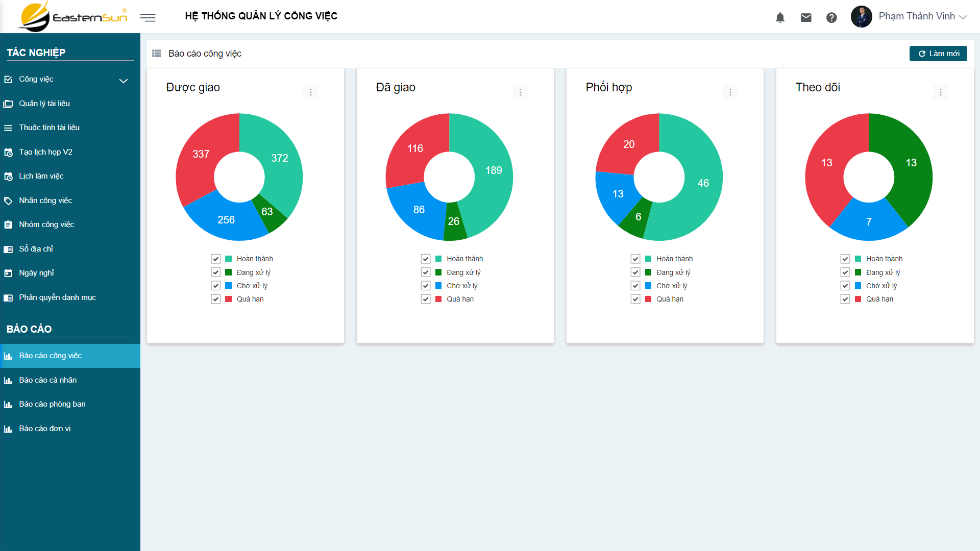Toggle the hamburger sidebar menu icon
Viewport: 980px width, 551px height.
(x=148, y=18)
